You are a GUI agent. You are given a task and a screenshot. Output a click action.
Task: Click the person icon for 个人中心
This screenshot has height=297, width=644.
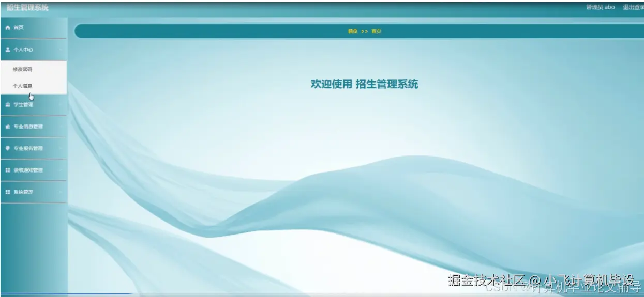(x=8, y=50)
